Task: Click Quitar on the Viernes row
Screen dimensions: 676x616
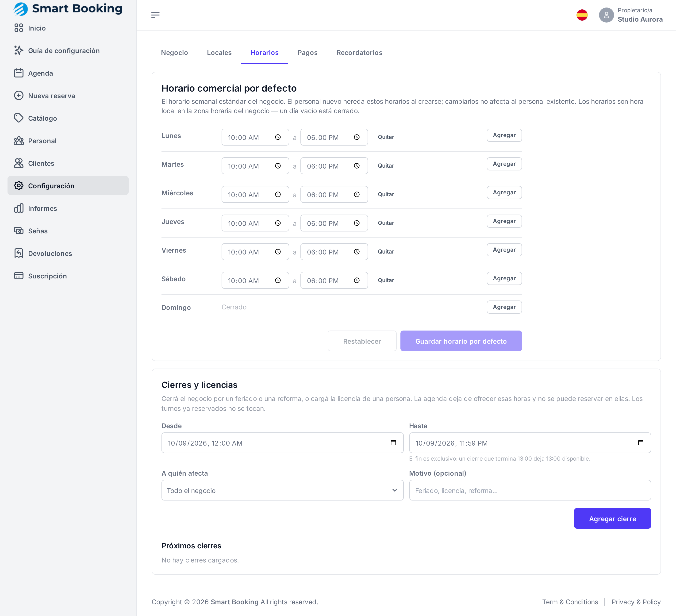Action: [386, 251]
